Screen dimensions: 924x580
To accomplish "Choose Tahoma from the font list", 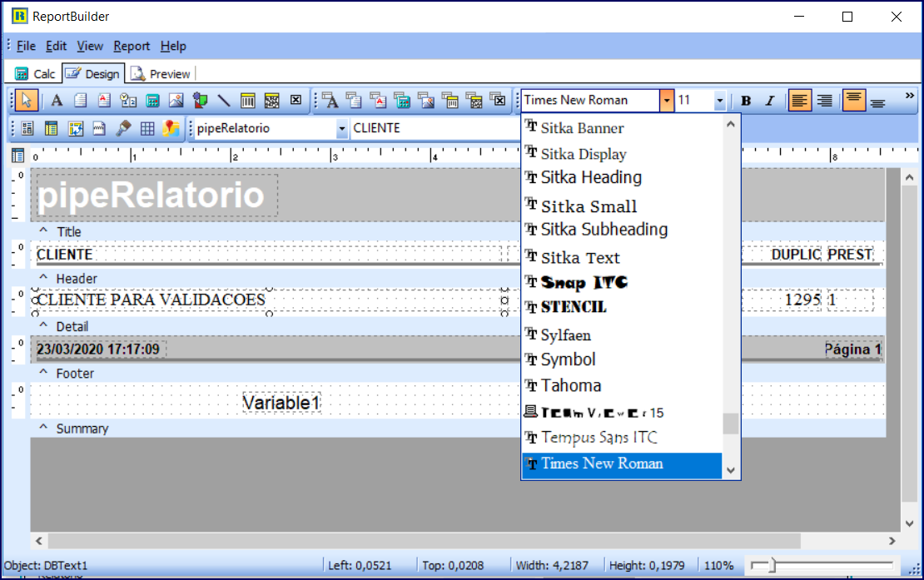I will click(622, 385).
